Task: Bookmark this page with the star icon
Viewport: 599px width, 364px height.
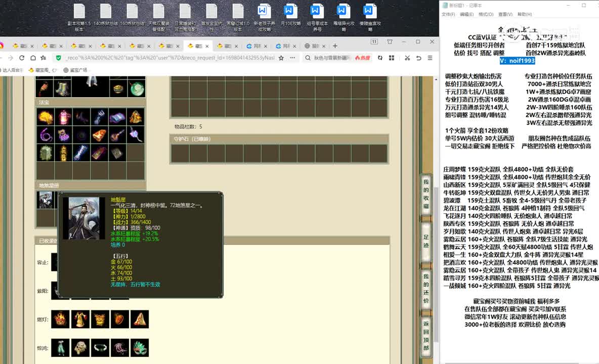Action: (x=281, y=58)
